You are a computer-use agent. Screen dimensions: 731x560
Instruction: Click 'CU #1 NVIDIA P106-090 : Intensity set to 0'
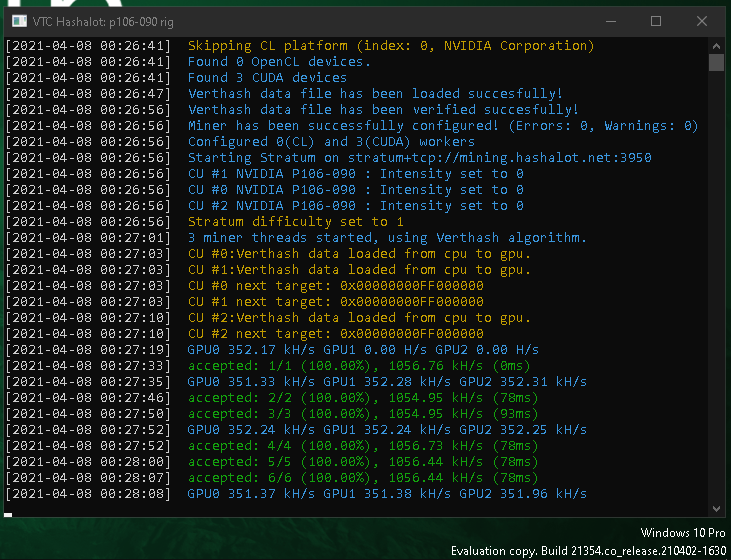click(355, 173)
